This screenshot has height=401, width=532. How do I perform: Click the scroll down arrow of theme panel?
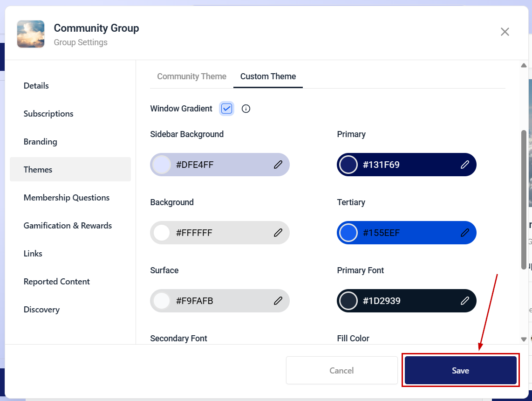pos(524,339)
